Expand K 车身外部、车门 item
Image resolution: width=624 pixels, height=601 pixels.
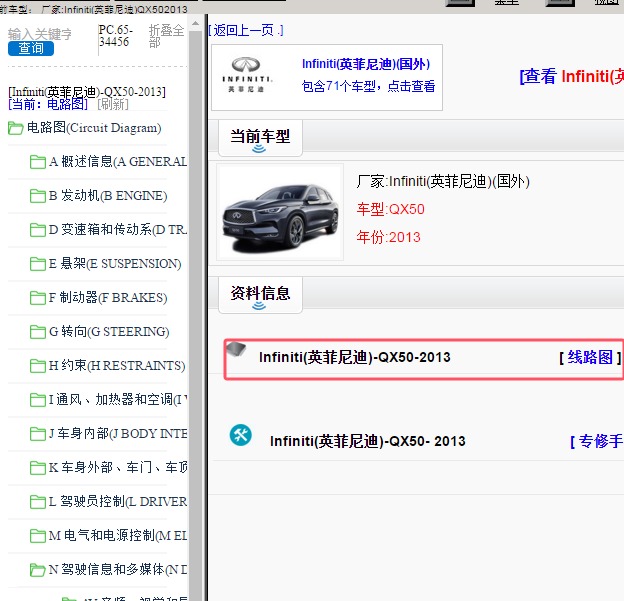[118, 467]
